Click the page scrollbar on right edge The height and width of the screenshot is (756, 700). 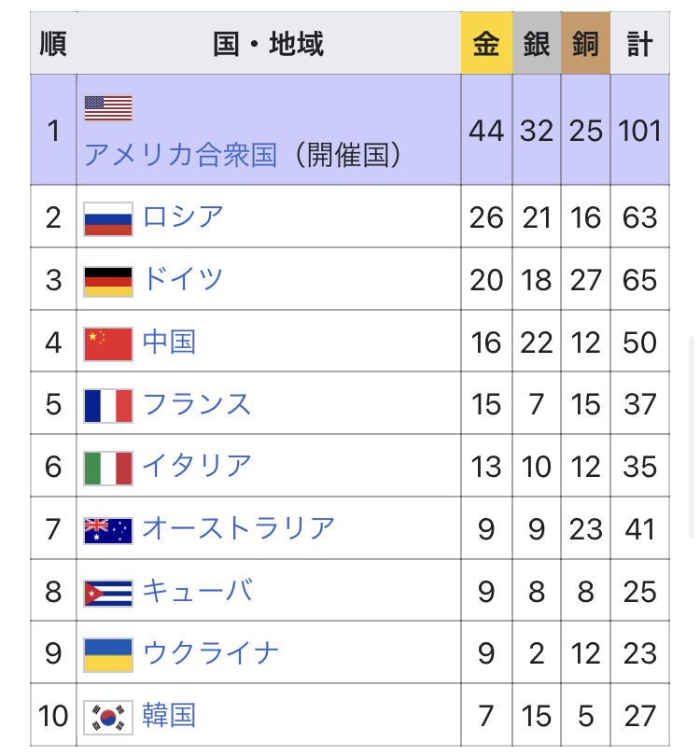pyautogui.click(x=692, y=438)
